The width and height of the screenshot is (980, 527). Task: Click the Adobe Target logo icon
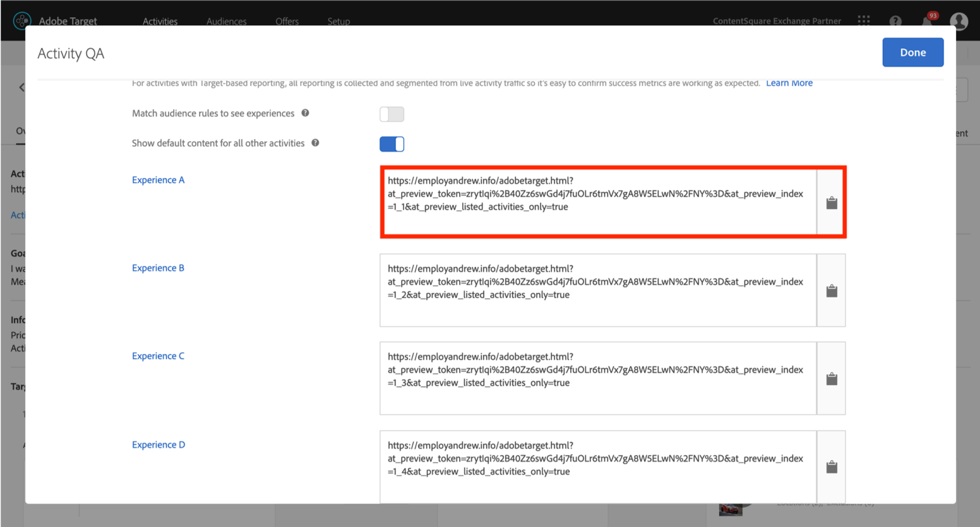coord(22,20)
